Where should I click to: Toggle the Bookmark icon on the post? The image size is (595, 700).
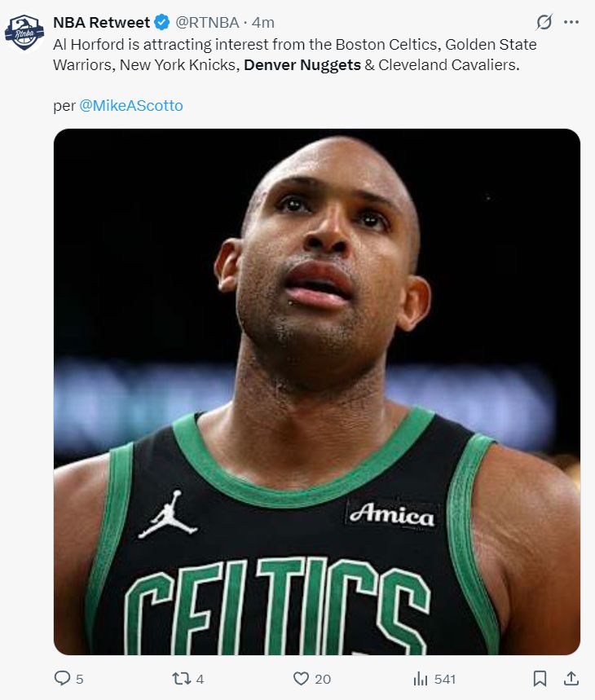540,678
